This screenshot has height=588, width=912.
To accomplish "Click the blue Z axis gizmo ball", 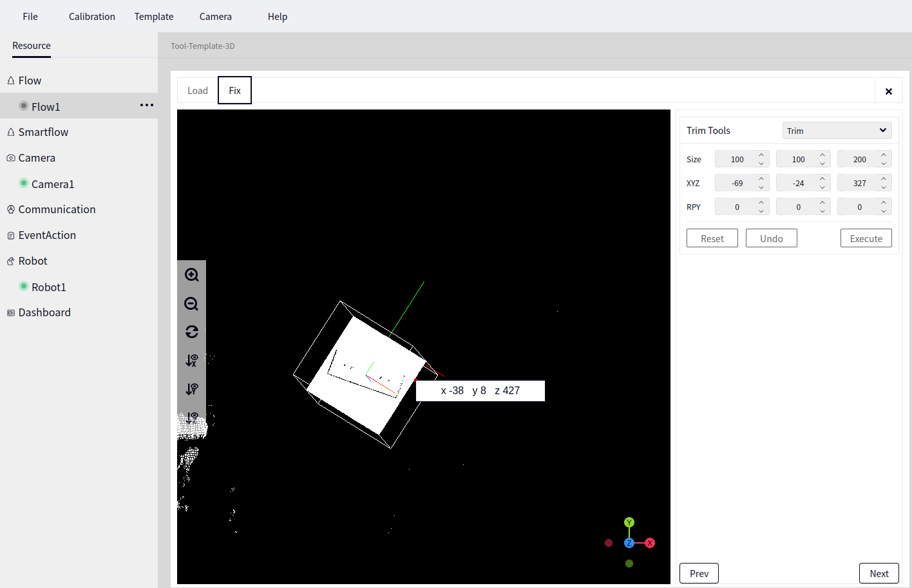I will (x=629, y=543).
